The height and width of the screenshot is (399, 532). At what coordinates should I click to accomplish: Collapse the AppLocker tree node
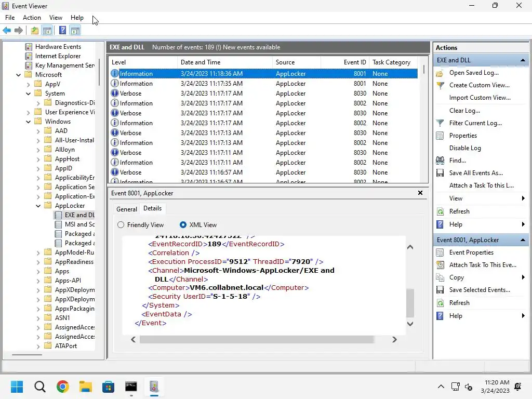(38, 206)
